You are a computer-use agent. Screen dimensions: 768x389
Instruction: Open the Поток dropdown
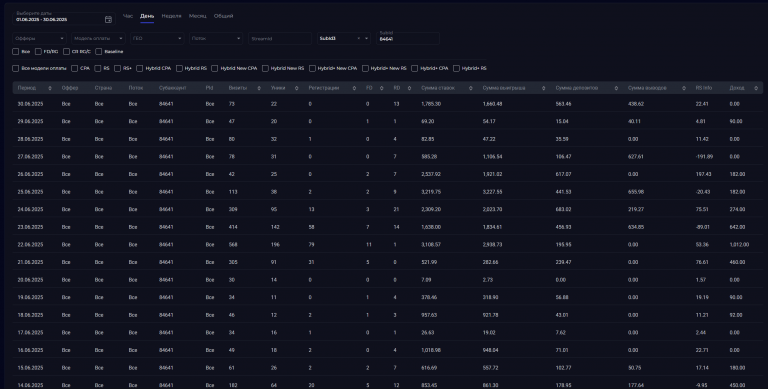[216, 38]
